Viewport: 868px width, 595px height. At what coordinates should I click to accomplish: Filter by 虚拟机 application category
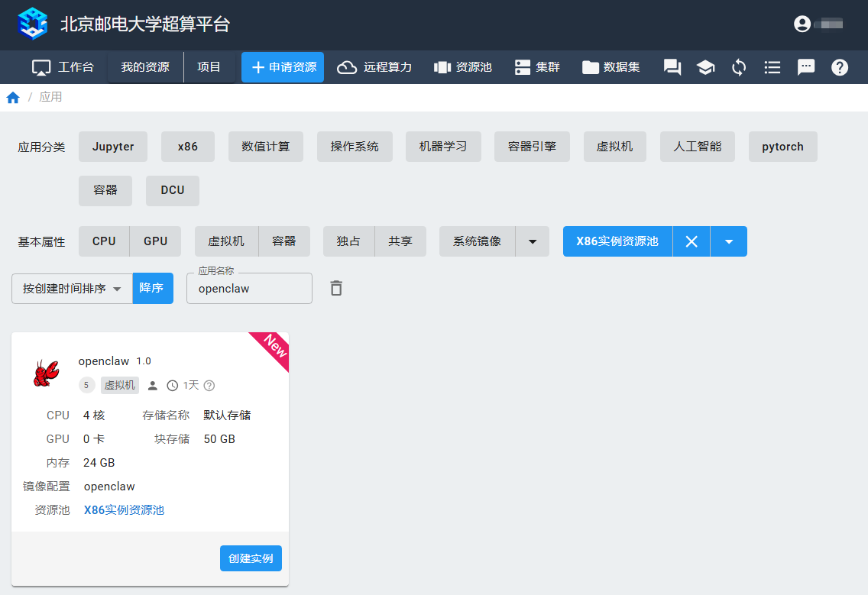[x=615, y=147]
